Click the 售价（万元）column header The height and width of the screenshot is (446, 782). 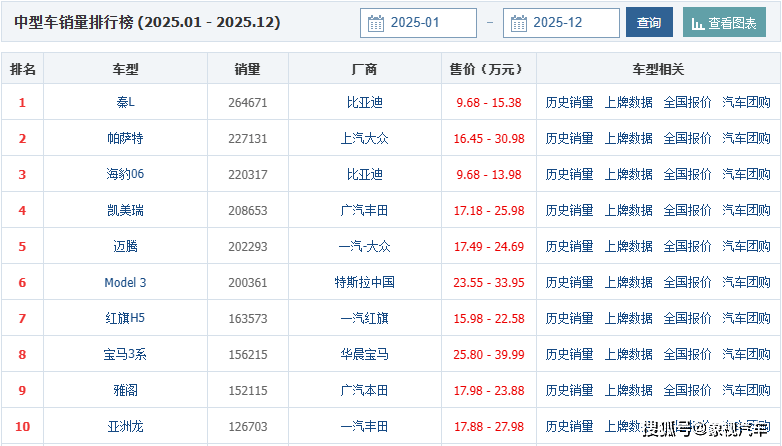coord(488,69)
